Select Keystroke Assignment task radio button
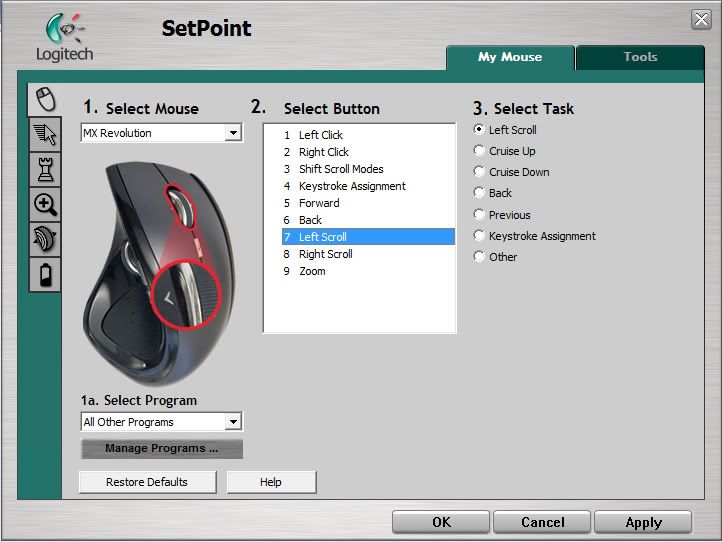Image resolution: width=722 pixels, height=542 pixels. coord(479,236)
